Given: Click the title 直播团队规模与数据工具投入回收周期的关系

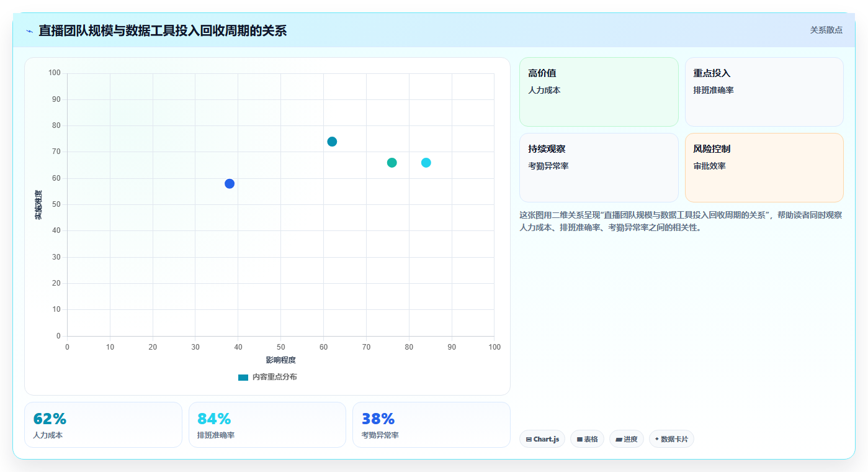Looking at the screenshot, I should click(x=163, y=30).
